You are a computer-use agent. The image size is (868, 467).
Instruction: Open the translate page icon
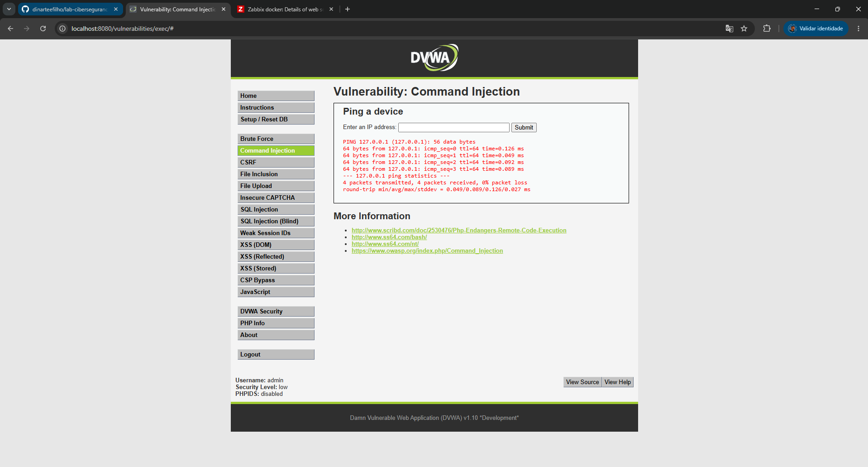point(729,29)
